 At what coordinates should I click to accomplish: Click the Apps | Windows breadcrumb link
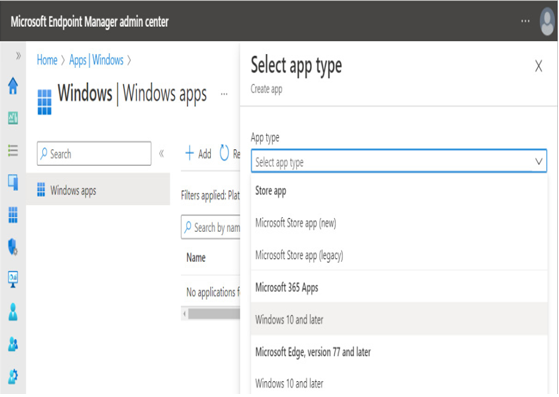[x=96, y=60]
